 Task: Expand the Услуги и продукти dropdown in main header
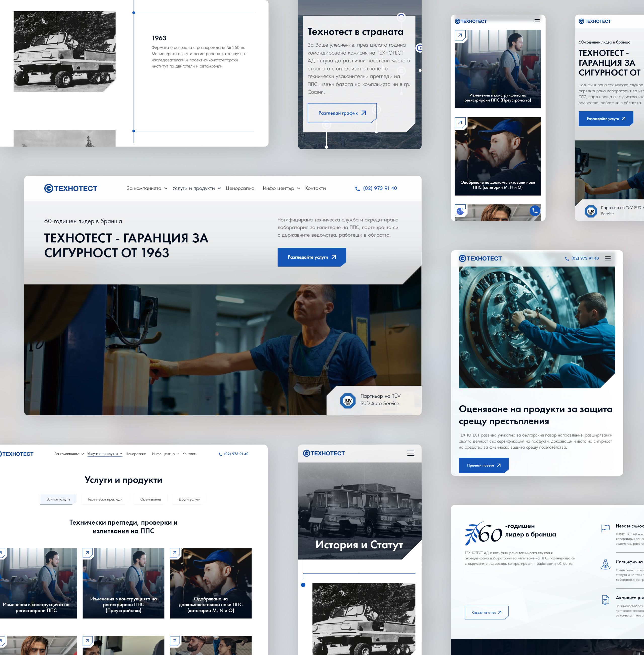pos(196,189)
